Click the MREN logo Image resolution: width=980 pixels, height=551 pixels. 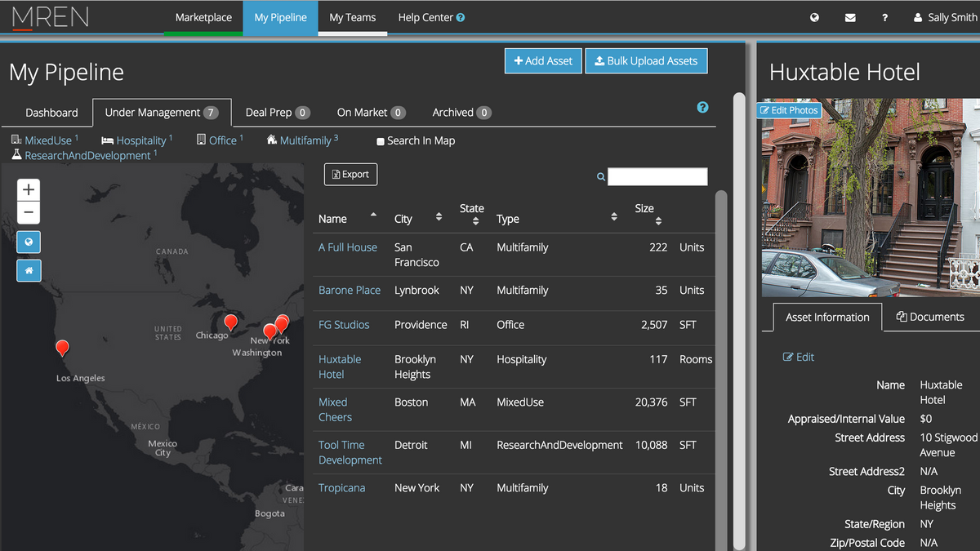(51, 17)
